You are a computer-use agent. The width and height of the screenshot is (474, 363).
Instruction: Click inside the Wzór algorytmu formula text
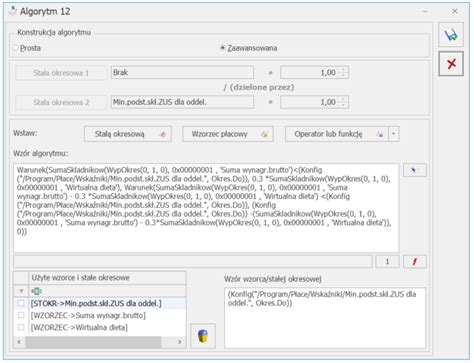(206, 208)
